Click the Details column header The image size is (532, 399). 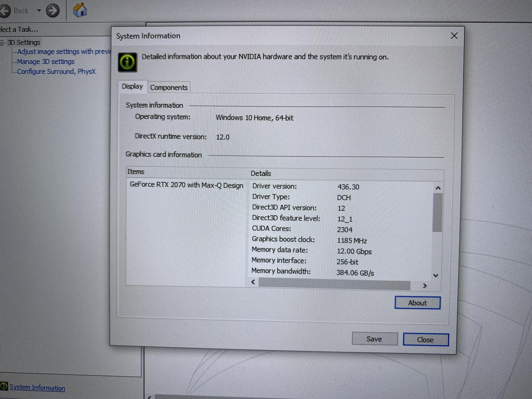(261, 173)
